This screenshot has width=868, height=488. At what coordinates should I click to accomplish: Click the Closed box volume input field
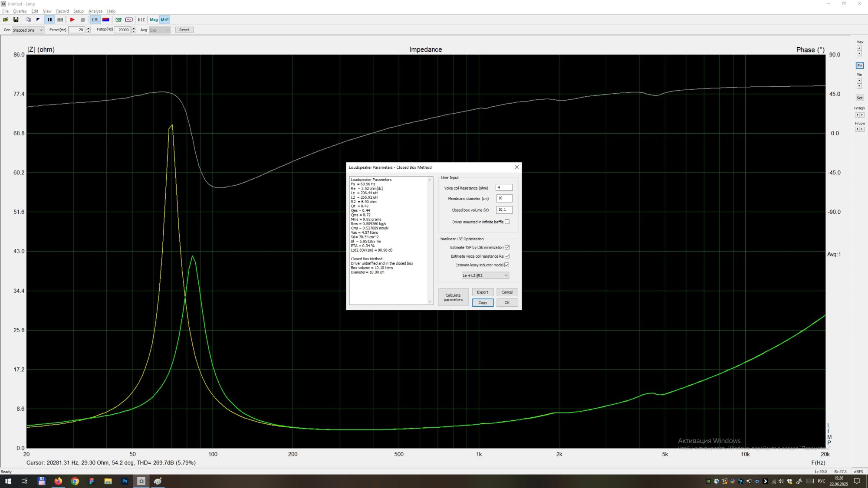coord(504,210)
